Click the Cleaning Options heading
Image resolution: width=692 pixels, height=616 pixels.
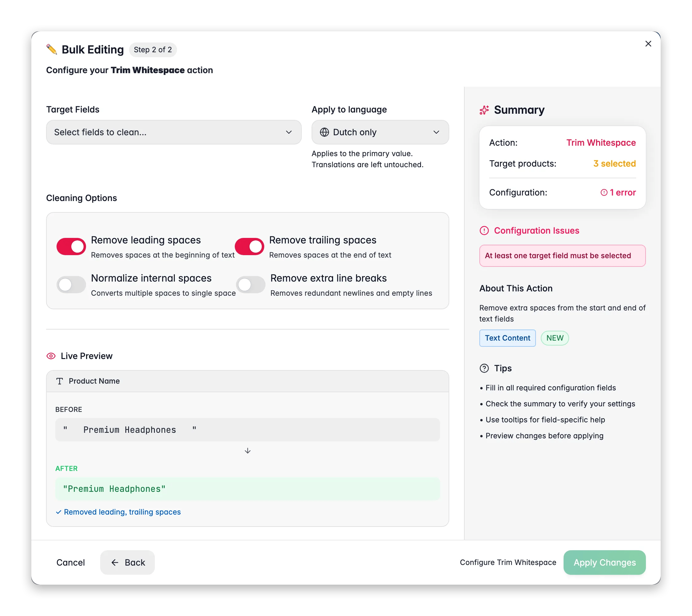[x=82, y=198]
